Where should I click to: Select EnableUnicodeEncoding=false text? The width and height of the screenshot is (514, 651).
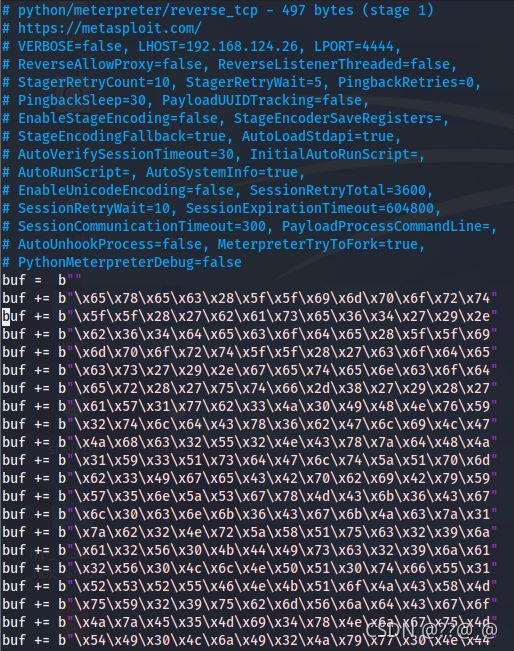[126, 190]
